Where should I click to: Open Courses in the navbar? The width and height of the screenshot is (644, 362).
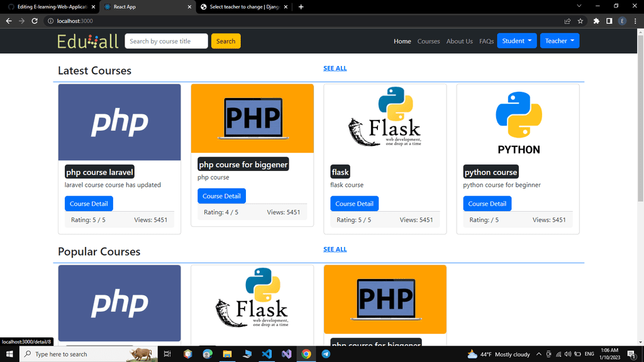(x=428, y=41)
